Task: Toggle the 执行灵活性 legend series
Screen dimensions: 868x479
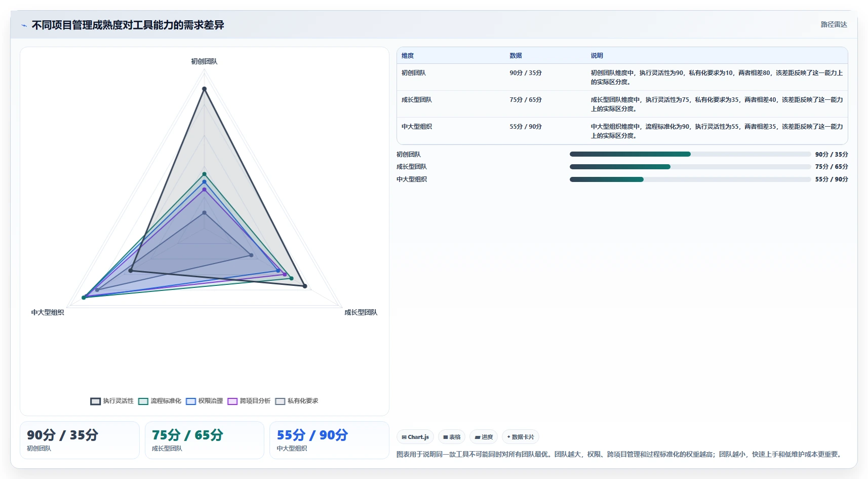Action: (x=112, y=401)
